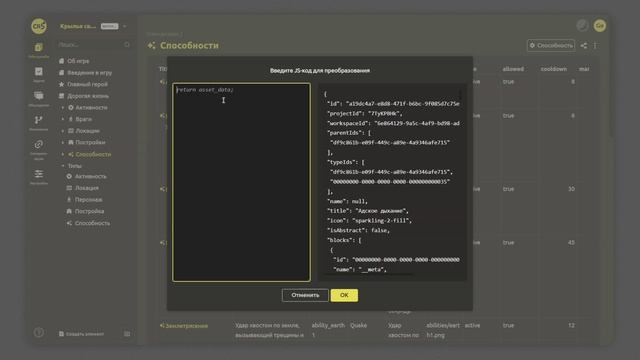
Task: Click the share icon in the header
Action: click(x=584, y=45)
